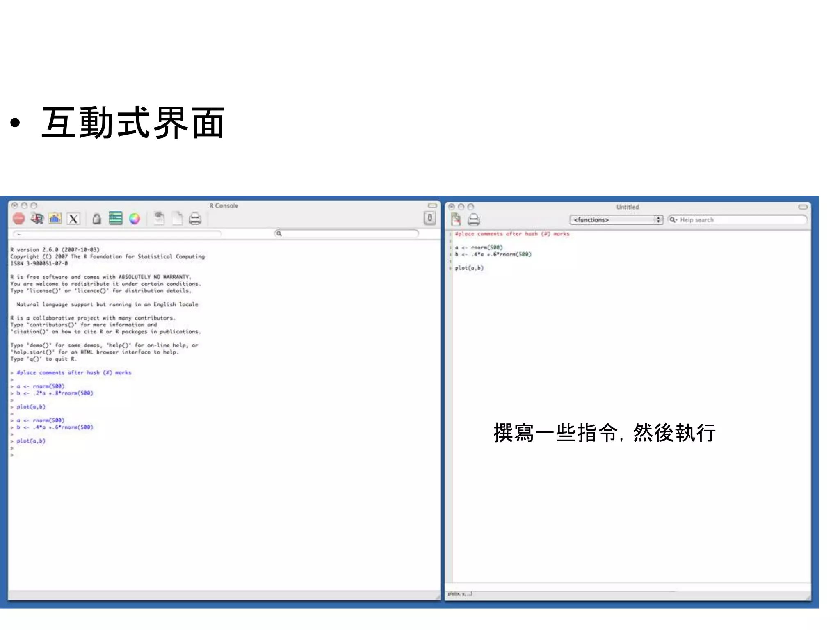The height and width of the screenshot is (630, 840).
Task: Click 'b <- .4*a +.6*rnorm(500)' in editor
Action: tap(493, 254)
